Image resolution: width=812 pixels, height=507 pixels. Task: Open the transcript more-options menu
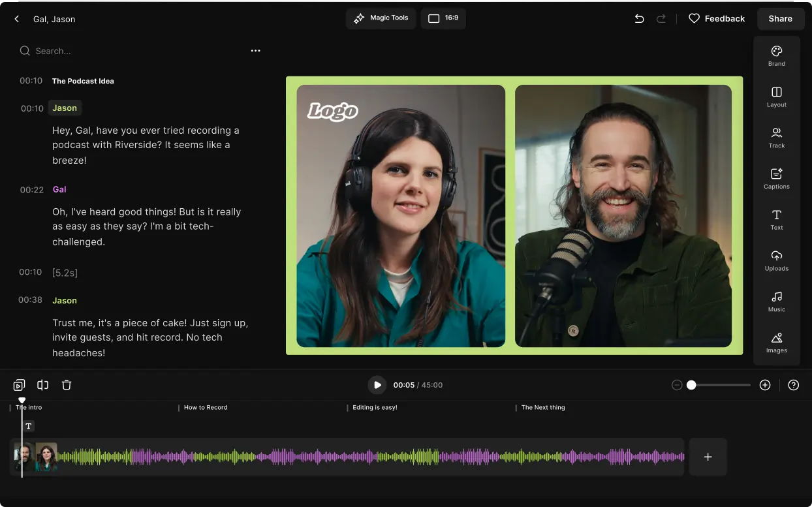pos(255,50)
